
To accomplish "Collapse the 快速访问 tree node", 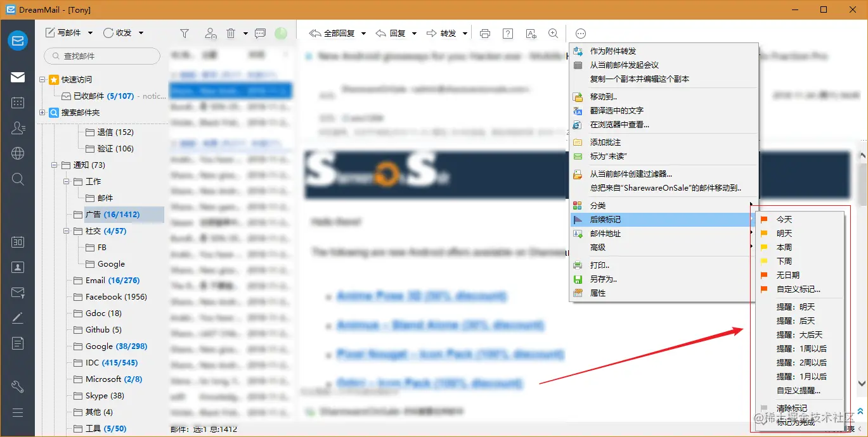I will point(42,80).
